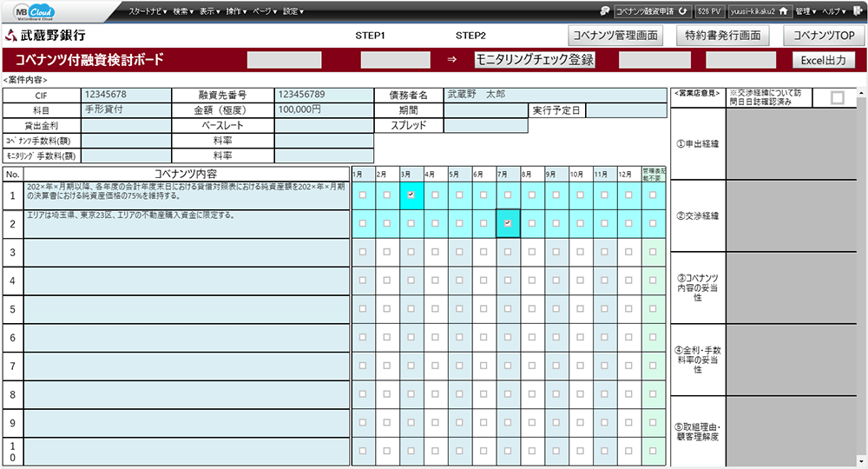Screen dimensions: 868x469
Task: Uncheck the July checkbox for covenant 2
Action: click(x=507, y=223)
